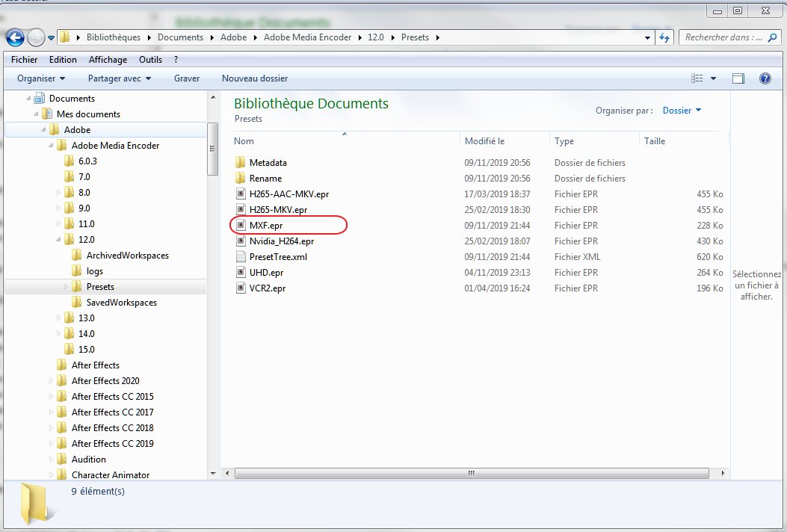787x532 pixels.
Task: Open the address bar history dropdown
Action: point(647,37)
